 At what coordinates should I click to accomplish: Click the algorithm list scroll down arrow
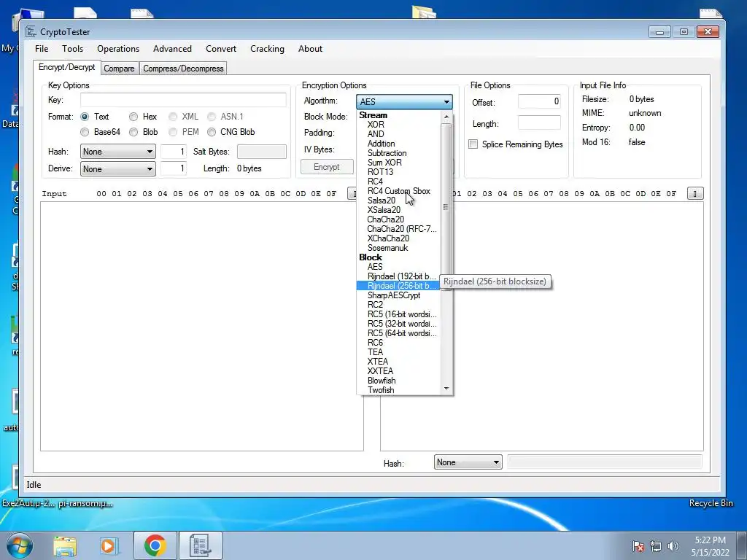pyautogui.click(x=446, y=389)
